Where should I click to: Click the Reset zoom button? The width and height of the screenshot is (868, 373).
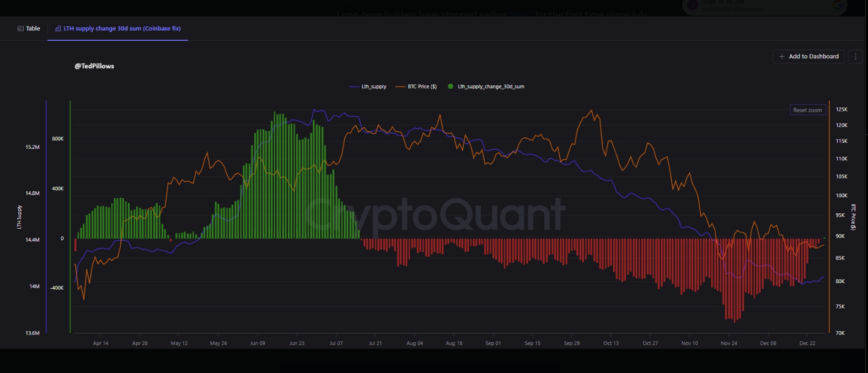coord(807,110)
